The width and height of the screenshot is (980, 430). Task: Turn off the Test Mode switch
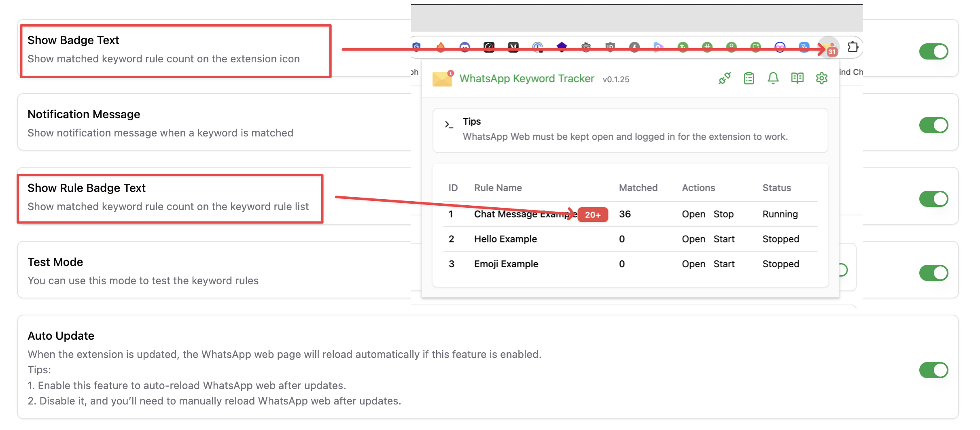point(933,273)
